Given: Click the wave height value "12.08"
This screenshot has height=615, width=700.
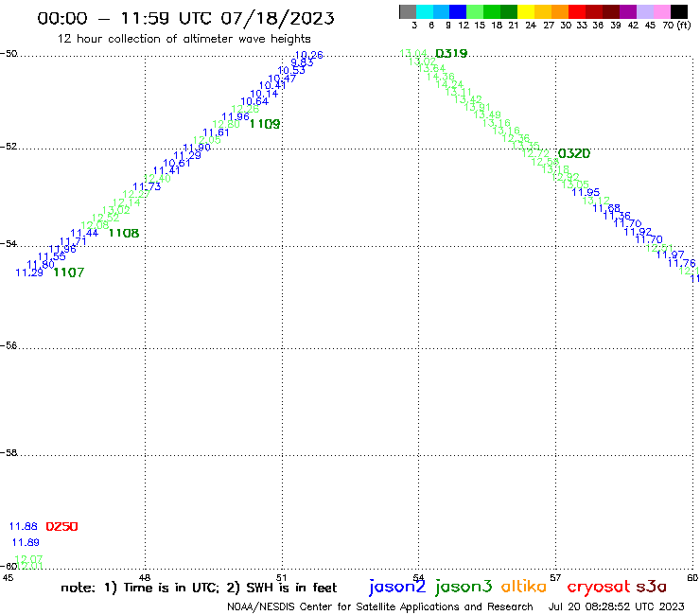Looking at the screenshot, I should tap(95, 225).
